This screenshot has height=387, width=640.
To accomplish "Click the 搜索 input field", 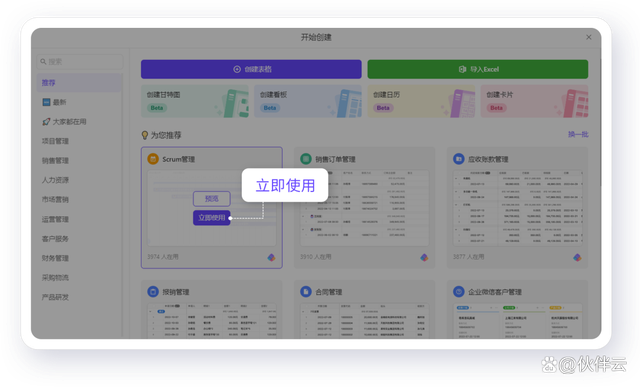I will click(x=80, y=62).
